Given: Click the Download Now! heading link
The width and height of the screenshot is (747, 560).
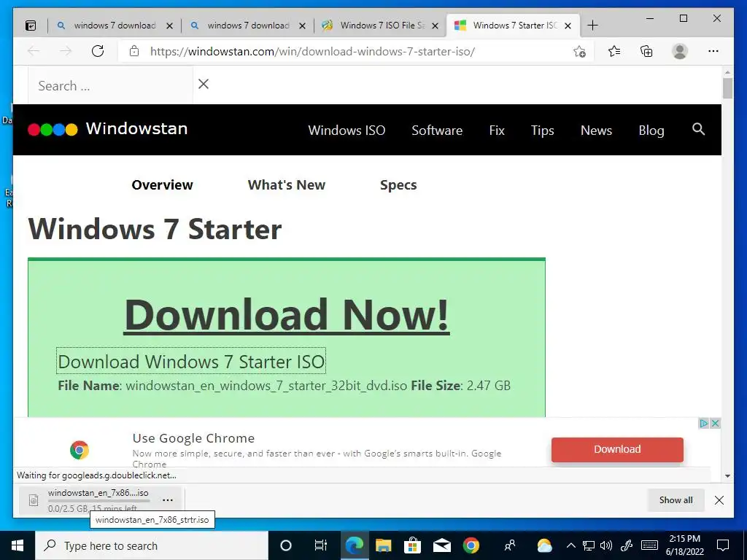Looking at the screenshot, I should tap(287, 315).
